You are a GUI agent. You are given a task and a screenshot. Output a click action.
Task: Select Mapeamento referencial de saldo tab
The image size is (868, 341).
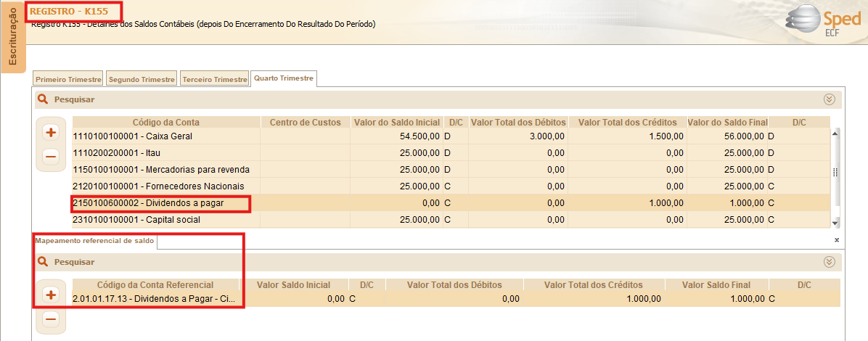point(94,242)
